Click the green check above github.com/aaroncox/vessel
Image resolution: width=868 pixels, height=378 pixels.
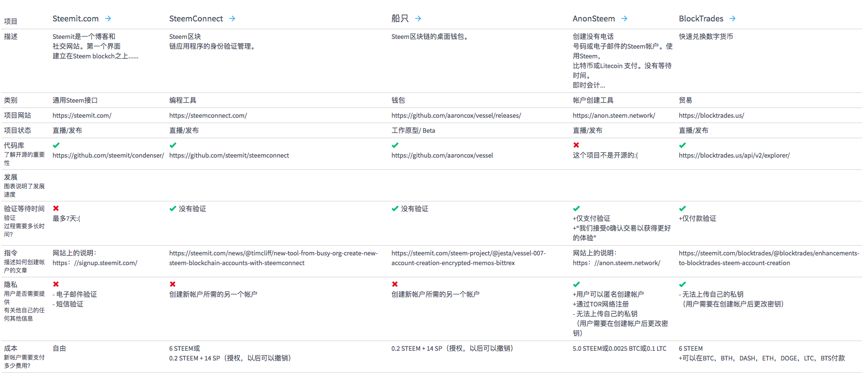tap(395, 145)
